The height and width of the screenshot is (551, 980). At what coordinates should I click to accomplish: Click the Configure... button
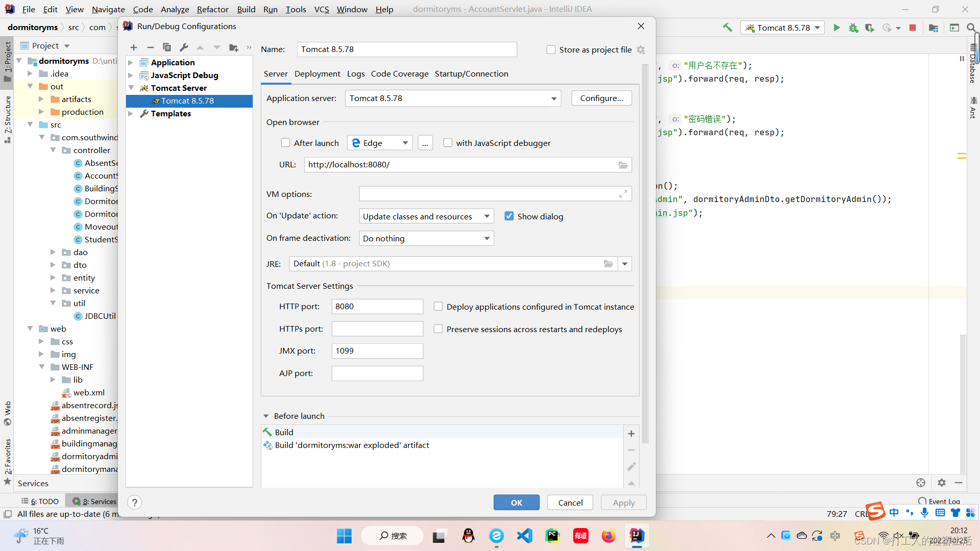click(601, 98)
